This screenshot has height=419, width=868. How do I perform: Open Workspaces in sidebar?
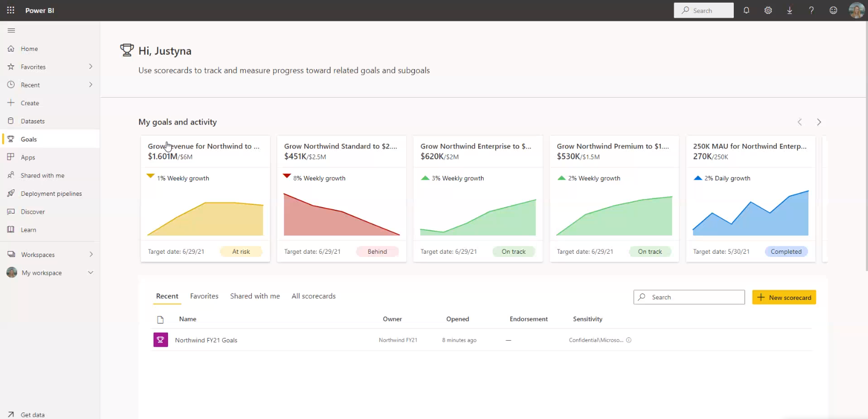50,255
